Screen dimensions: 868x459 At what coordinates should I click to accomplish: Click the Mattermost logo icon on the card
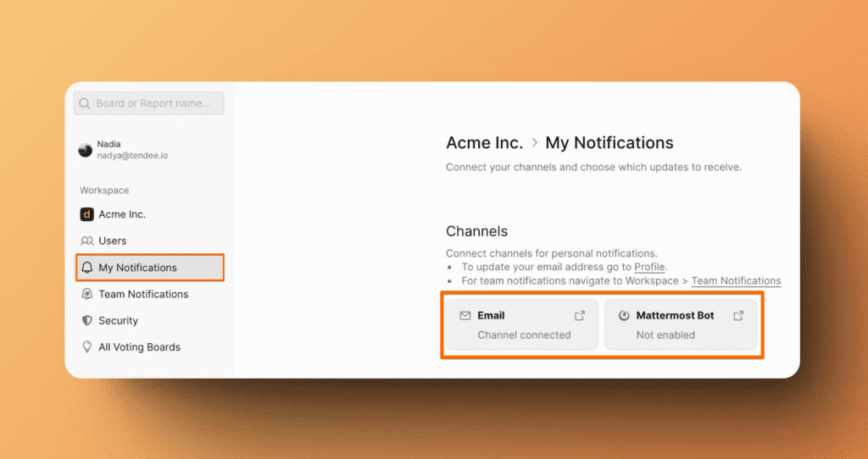[624, 316]
